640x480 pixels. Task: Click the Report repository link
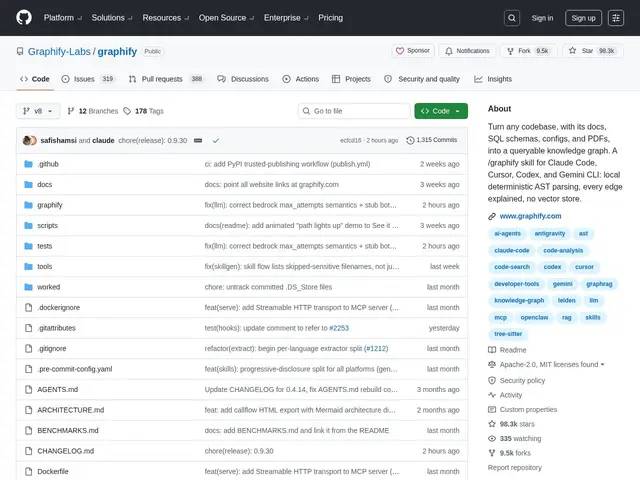[515, 468]
